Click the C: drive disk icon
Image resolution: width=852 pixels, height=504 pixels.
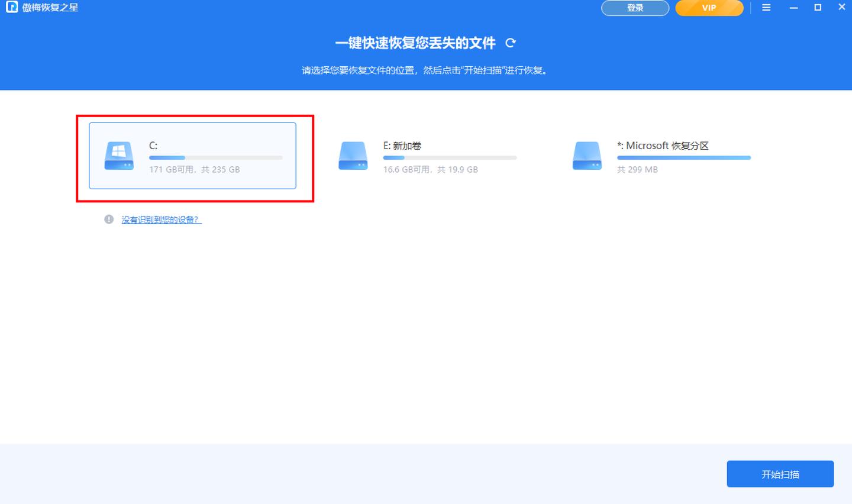pos(118,156)
